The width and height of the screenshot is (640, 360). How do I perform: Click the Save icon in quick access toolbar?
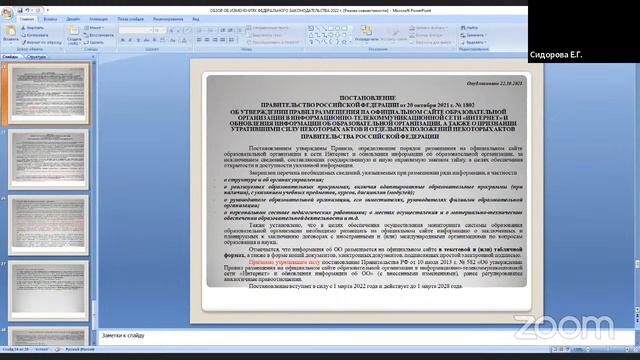(x=20, y=10)
